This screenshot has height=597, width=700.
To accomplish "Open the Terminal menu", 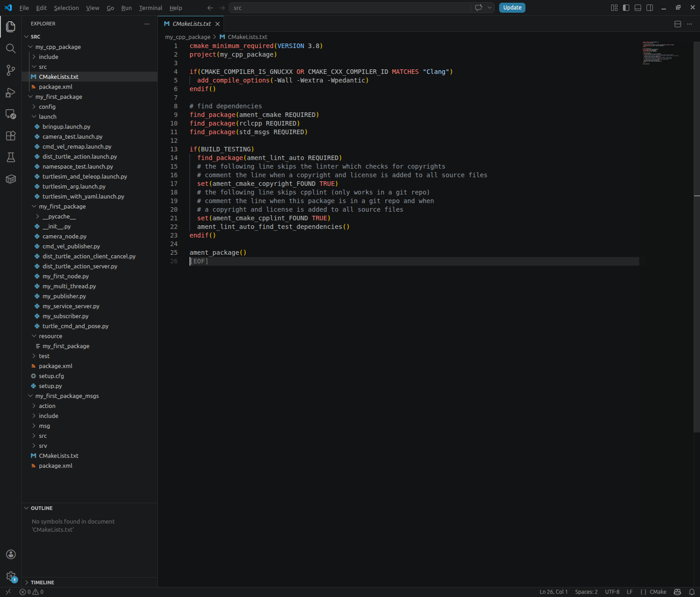I will coord(151,8).
